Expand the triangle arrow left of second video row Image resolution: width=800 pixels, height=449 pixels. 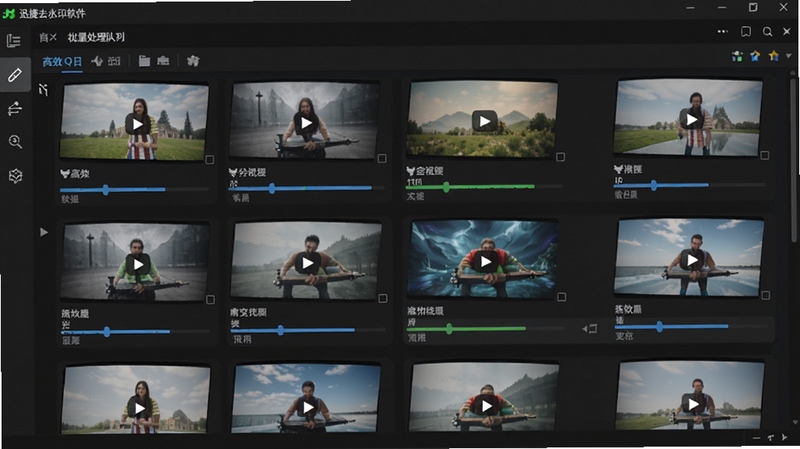coord(44,232)
